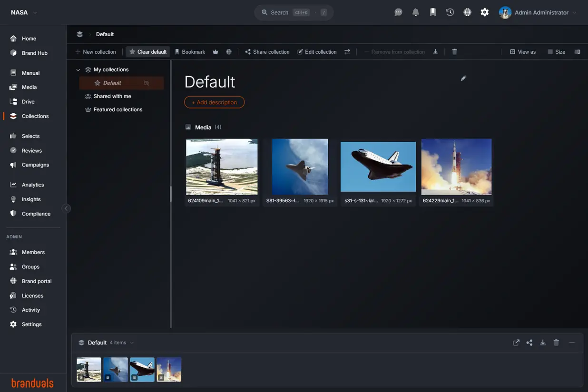Click the branduals logo
The height and width of the screenshot is (392, 588).
32,383
